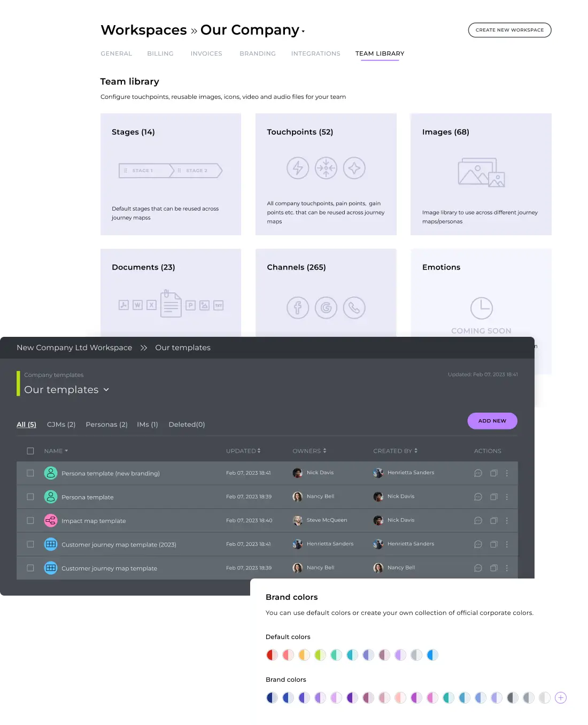
Task: Open the Our templates dropdown chevron
Action: click(106, 390)
